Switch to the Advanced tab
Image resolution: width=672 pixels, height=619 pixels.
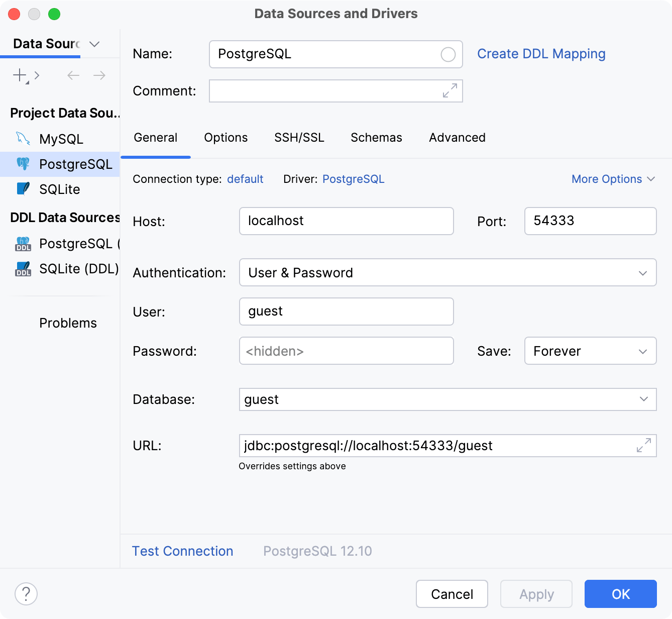tap(457, 137)
